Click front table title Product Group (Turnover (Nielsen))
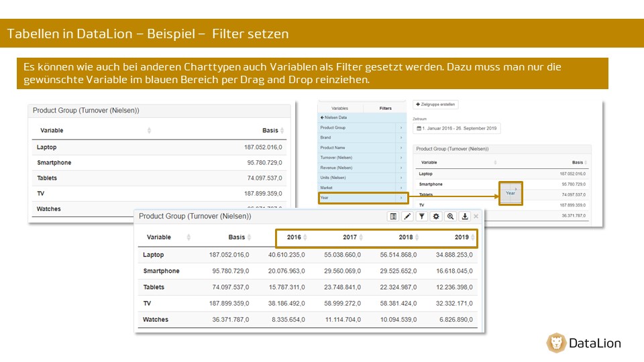The image size is (644, 362). 195,217
